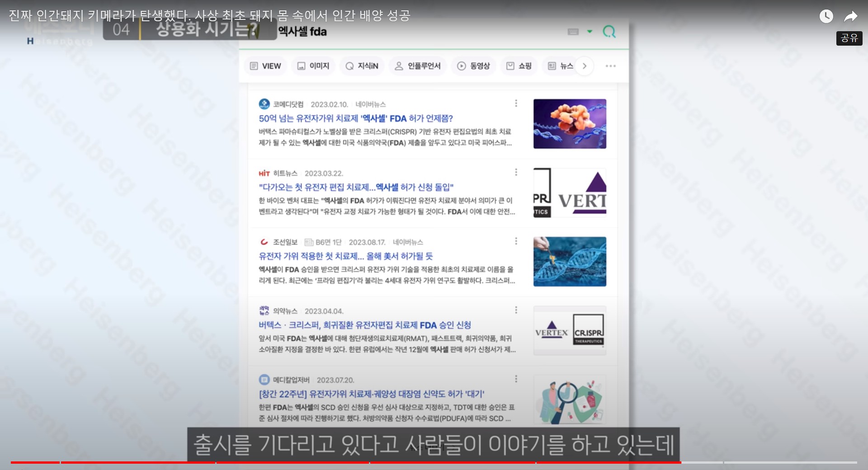Screen dimensions: 868x470
Task: Select the 이미지 tab
Action: [x=313, y=66]
